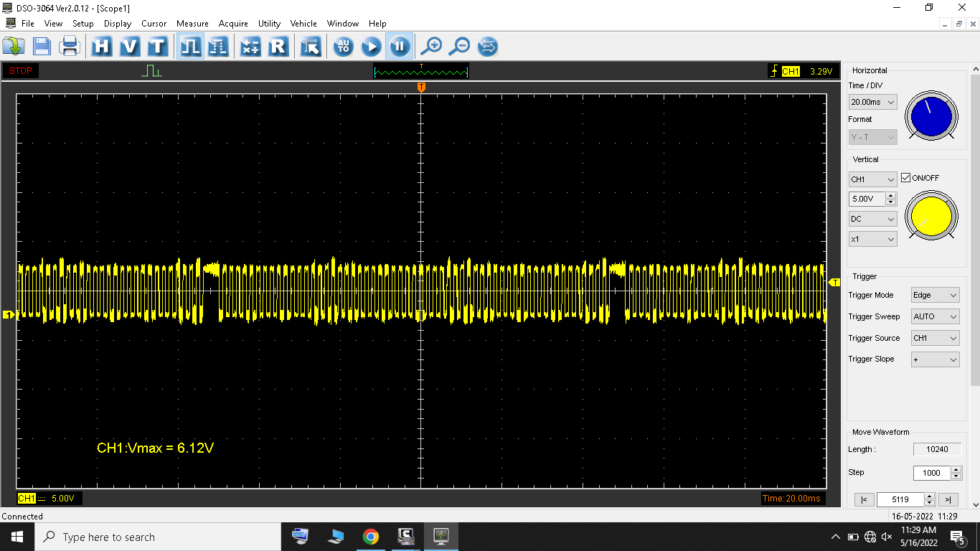Increase the waveform position value 5119

(930, 496)
